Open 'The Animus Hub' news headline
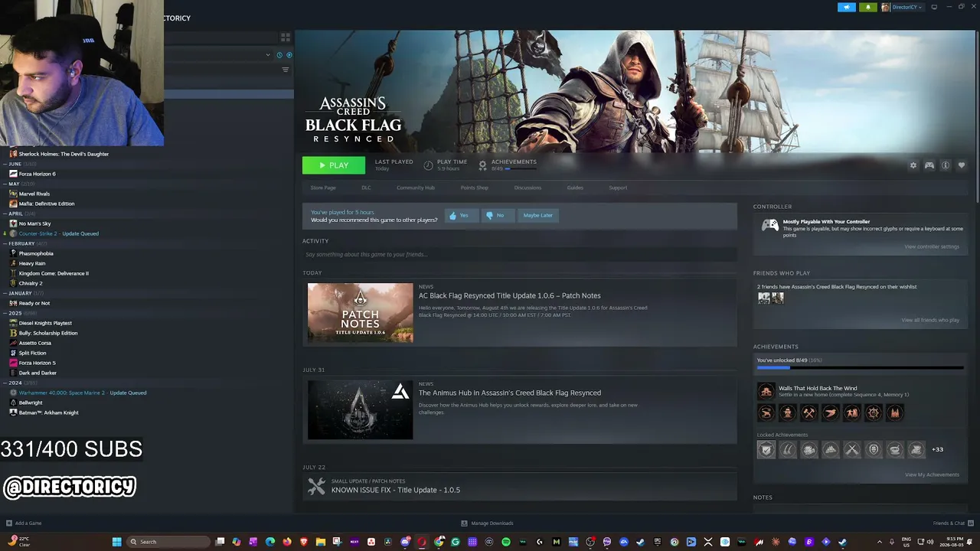 (x=509, y=393)
